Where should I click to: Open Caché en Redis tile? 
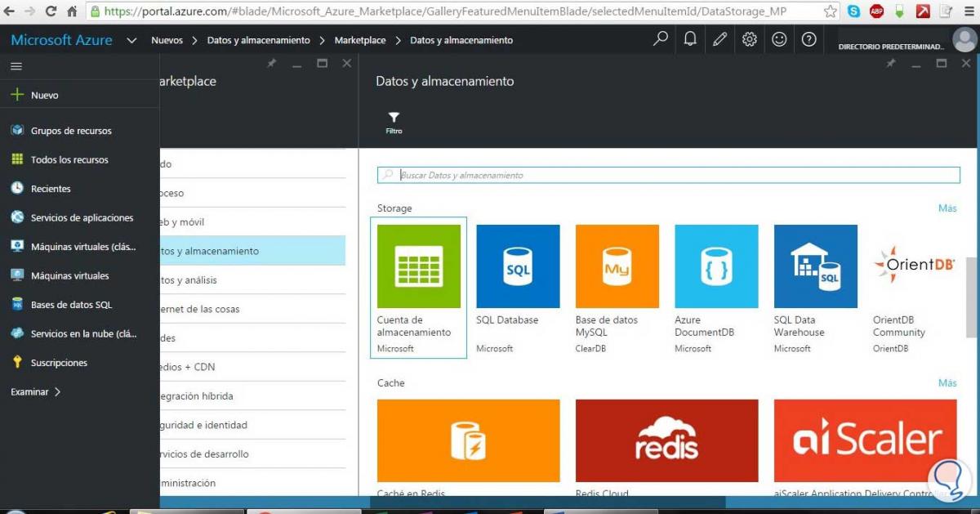tap(468, 448)
